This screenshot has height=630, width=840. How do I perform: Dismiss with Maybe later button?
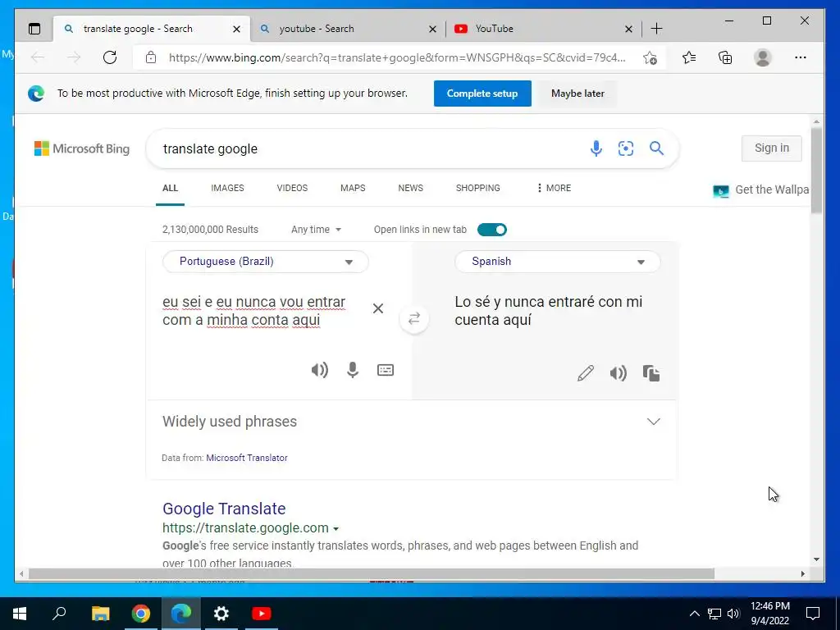click(577, 94)
